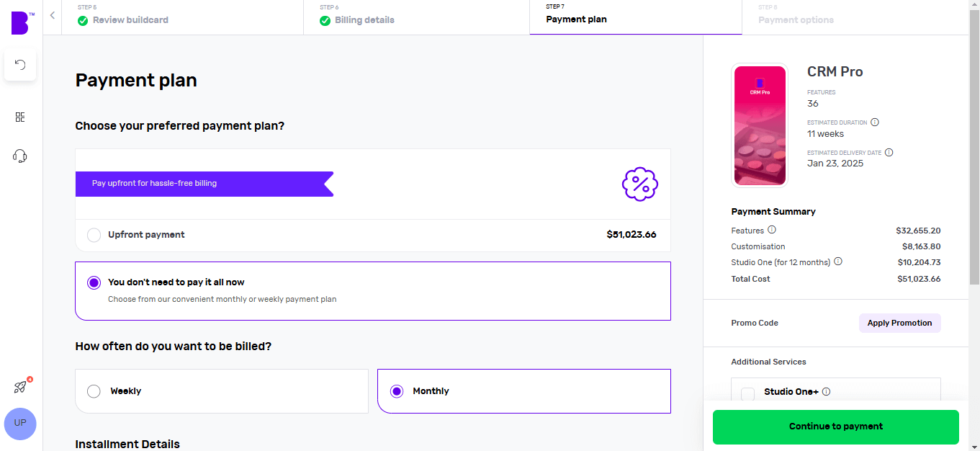Image resolution: width=980 pixels, height=451 pixels.
Task: Select the Upfront payment option
Action: click(94, 235)
